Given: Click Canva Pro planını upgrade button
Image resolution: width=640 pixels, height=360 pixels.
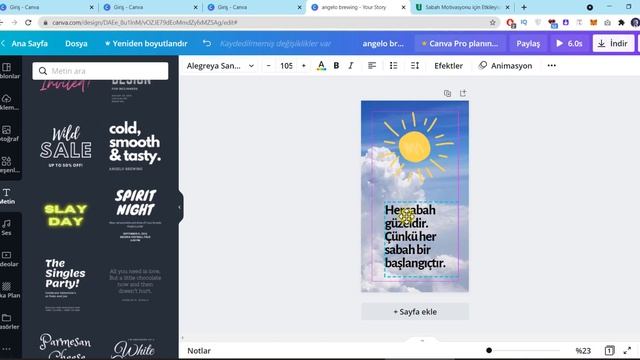Looking at the screenshot, I should tap(460, 43).
